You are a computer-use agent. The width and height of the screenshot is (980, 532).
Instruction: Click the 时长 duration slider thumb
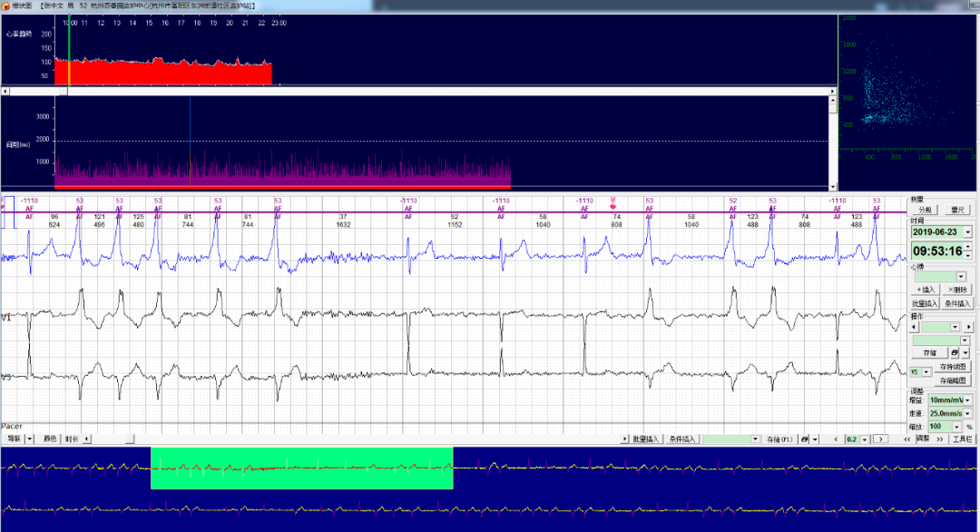[x=130, y=438]
